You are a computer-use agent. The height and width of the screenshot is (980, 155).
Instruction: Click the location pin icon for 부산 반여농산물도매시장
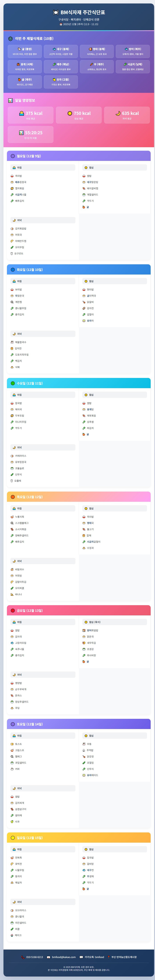109,957
